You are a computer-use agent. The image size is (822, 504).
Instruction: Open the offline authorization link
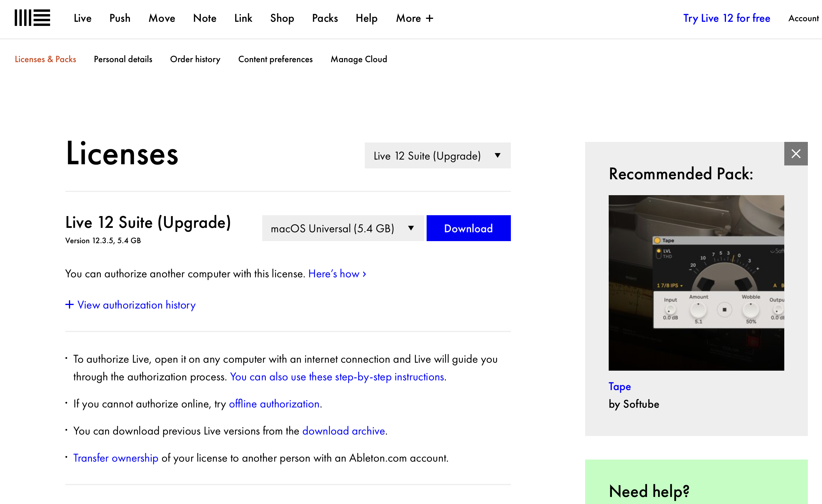[274, 404]
